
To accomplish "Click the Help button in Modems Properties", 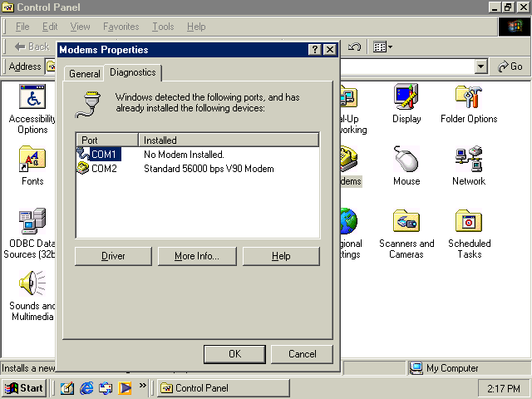I will point(281,256).
